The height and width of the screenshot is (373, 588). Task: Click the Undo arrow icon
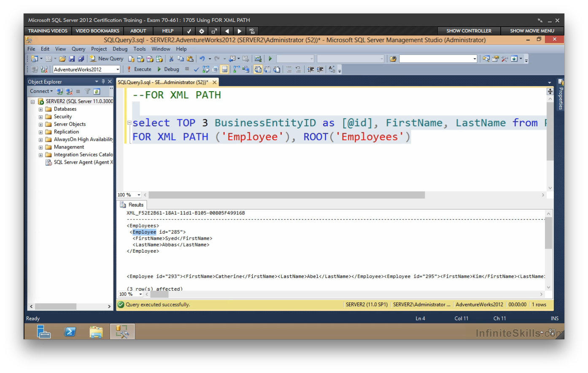(202, 59)
